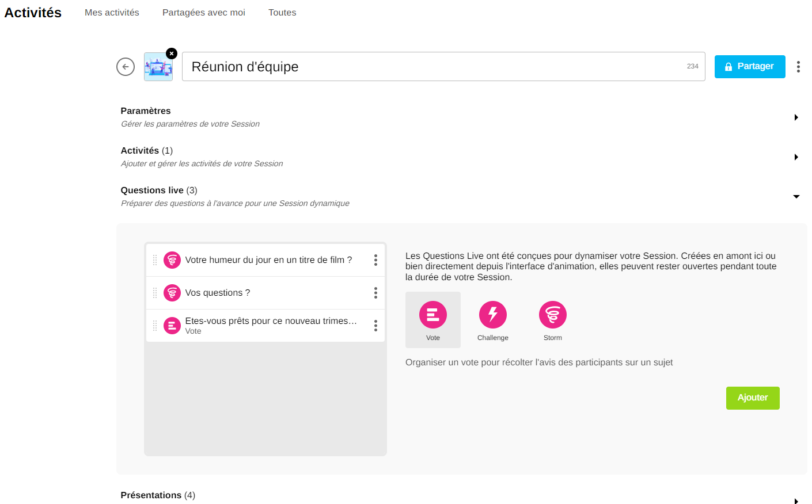
Task: Click drag handle of 'Vos questions ?'
Action: tap(155, 293)
